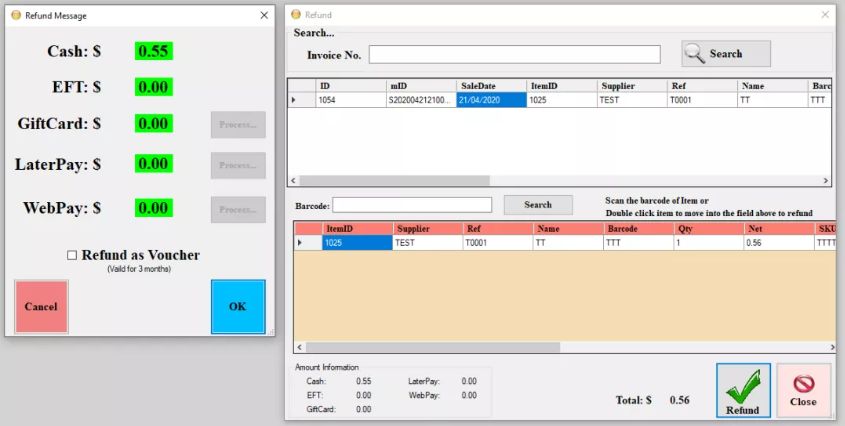845x426 pixels.
Task: Enable the Refund as Voucher checkbox
Action: (72, 255)
